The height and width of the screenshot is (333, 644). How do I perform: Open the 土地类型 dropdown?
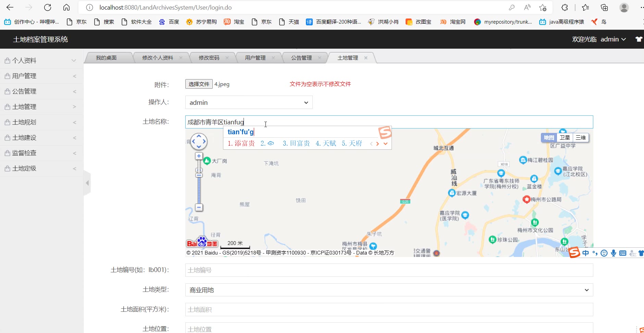(389, 290)
